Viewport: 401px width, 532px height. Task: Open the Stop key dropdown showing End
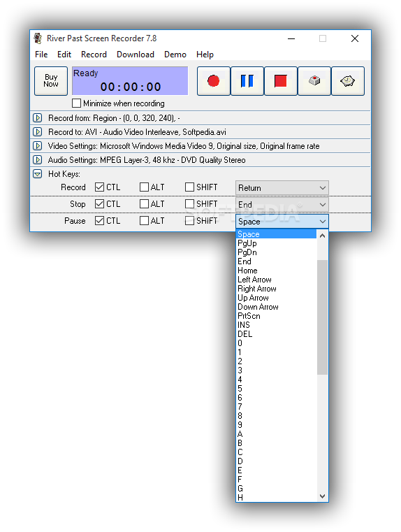coord(282,205)
